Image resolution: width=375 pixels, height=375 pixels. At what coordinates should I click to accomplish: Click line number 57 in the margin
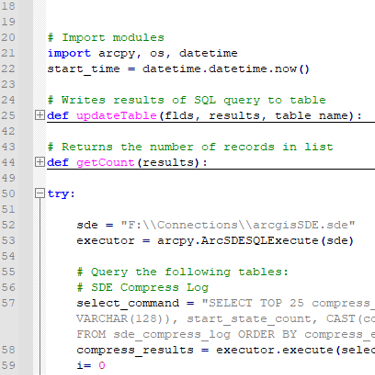[8, 303]
